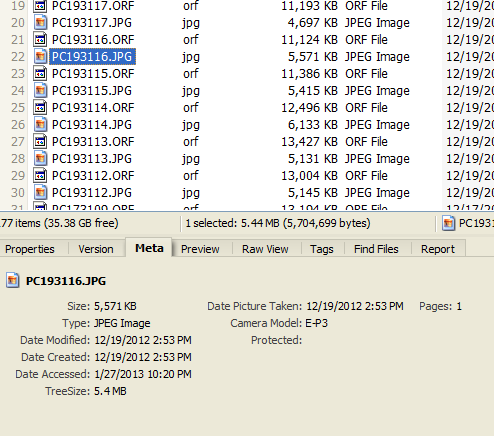
Task: Click the file icon of PC193114.ORF
Action: 40,108
